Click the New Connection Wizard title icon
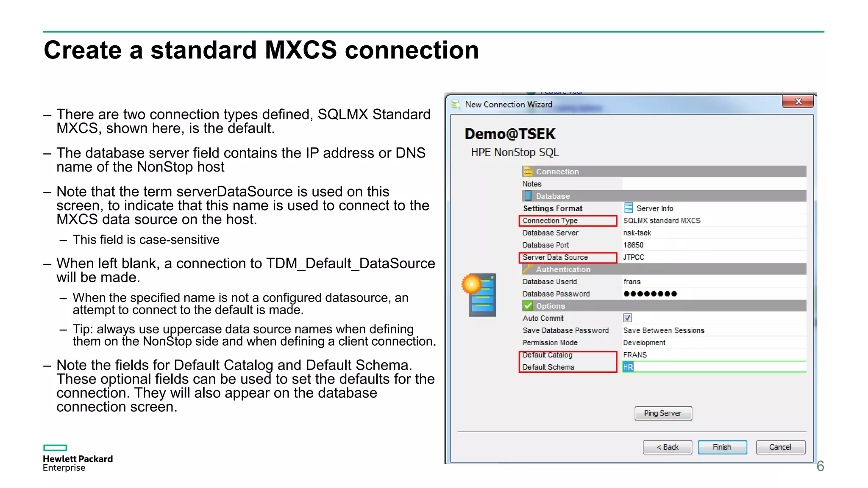Image resolution: width=868 pixels, height=488 pixels. pyautogui.click(x=456, y=105)
